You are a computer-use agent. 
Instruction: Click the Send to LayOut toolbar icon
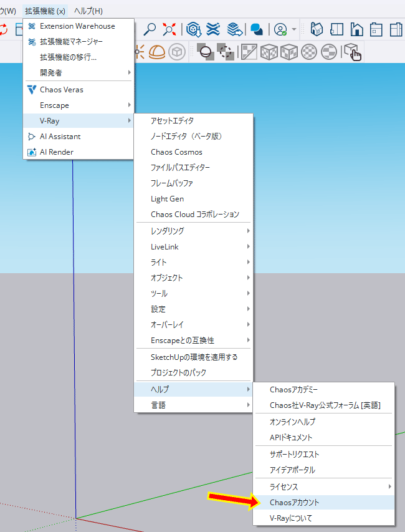234,29
